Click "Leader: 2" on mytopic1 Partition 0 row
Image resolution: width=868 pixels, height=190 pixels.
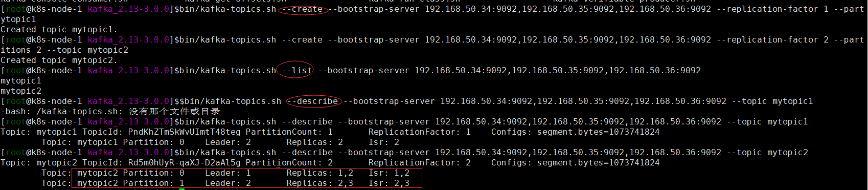[x=228, y=142]
